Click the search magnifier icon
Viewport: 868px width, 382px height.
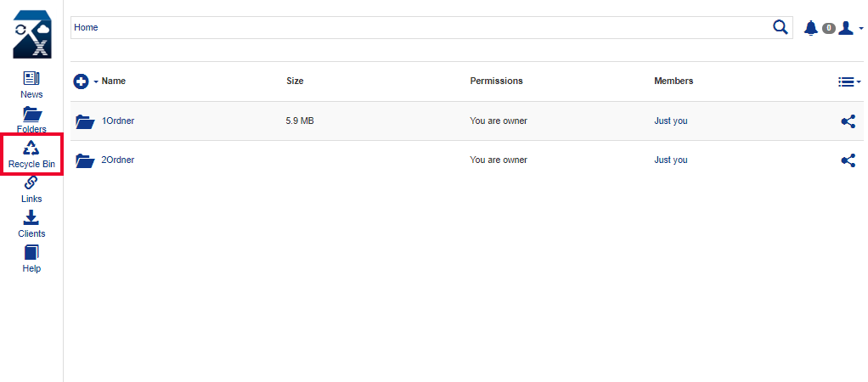781,27
